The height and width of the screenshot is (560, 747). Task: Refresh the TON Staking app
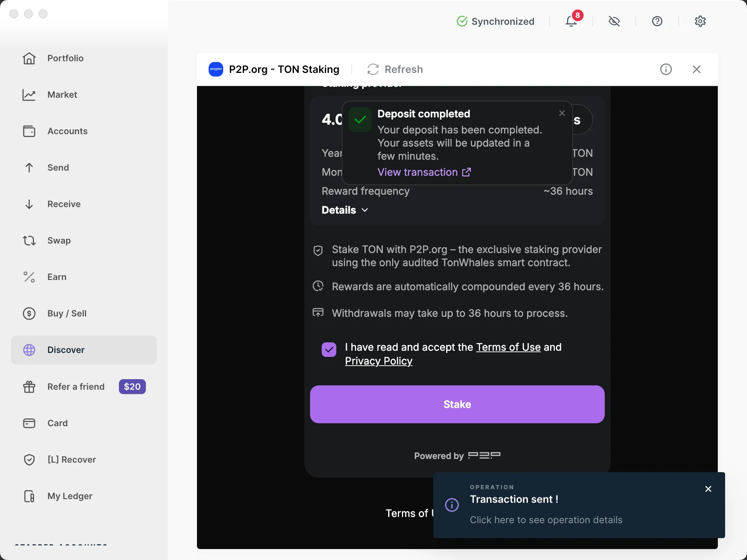pyautogui.click(x=395, y=69)
